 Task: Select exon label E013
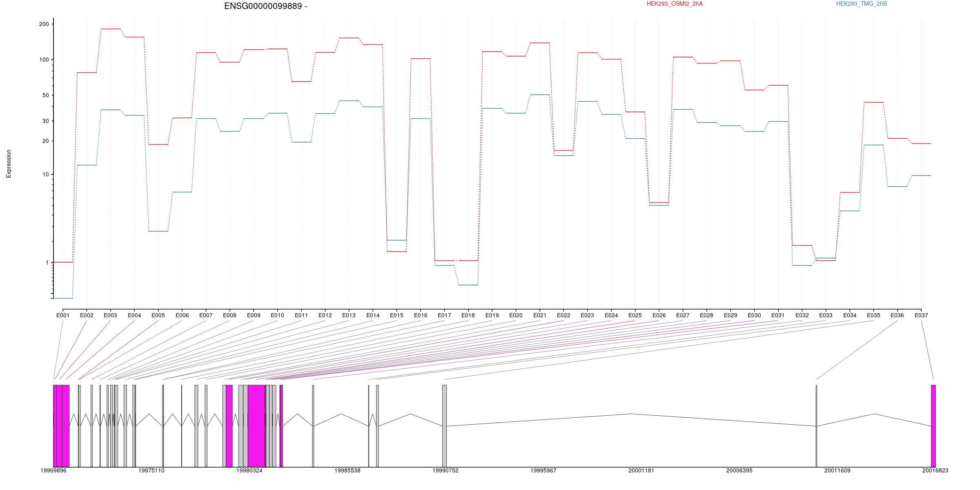[349, 316]
